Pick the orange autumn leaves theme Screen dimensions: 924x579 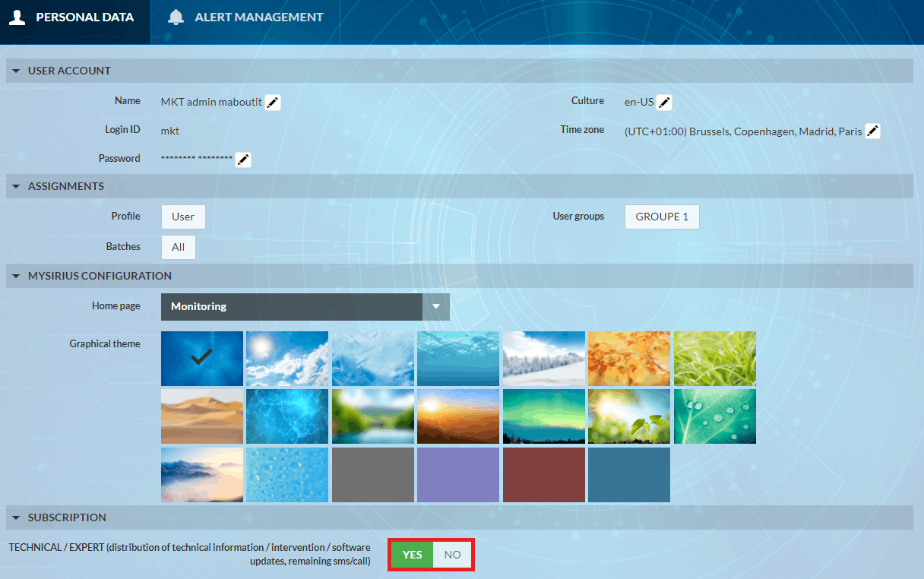629,359
